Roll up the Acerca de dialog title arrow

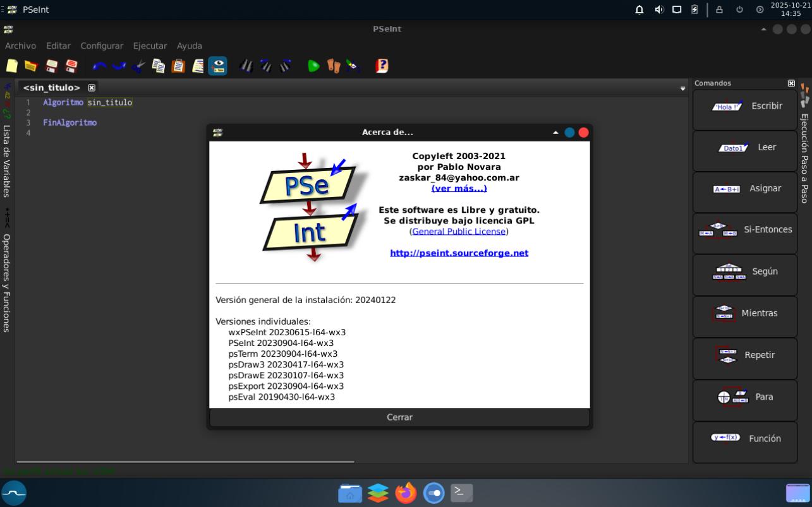[555, 133]
